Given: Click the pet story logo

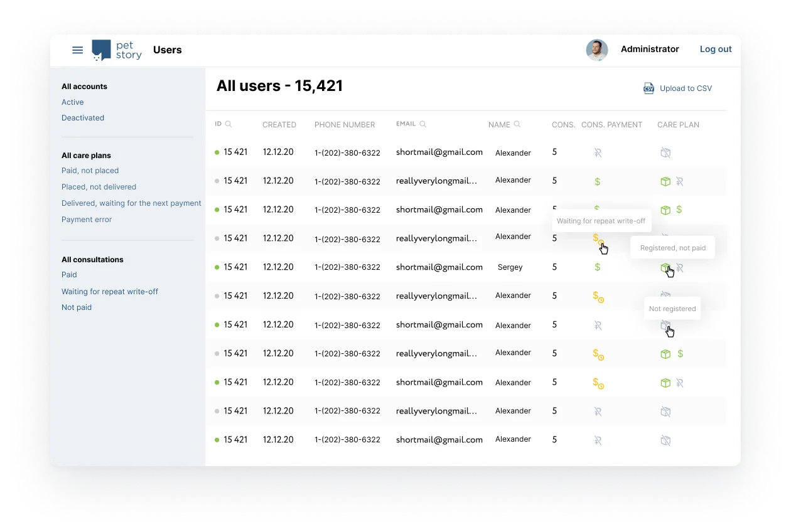Looking at the screenshot, I should pos(117,50).
